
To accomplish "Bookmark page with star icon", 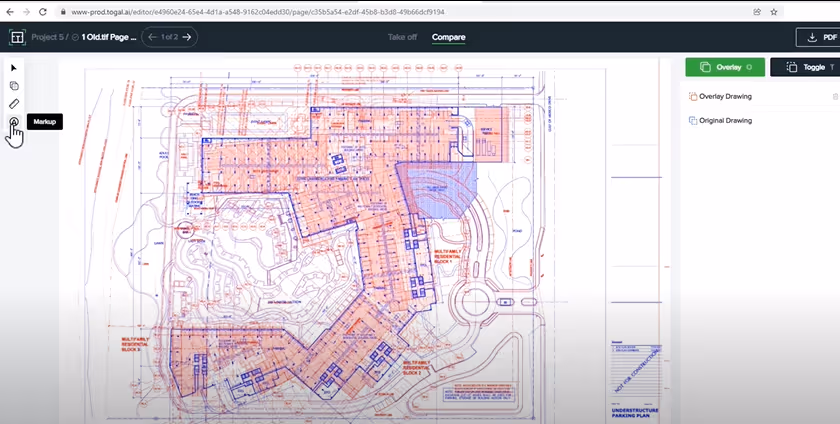I will [x=774, y=11].
